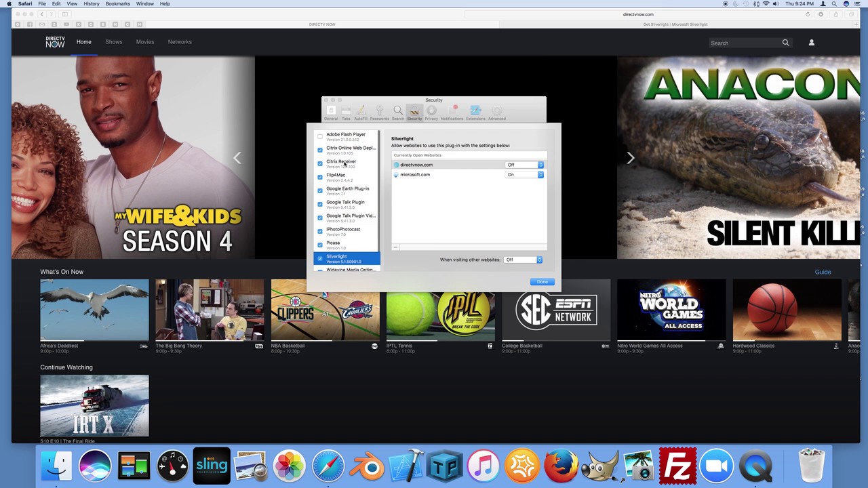The image size is (868, 488).
Task: Click the Safari share button
Action: point(835,14)
